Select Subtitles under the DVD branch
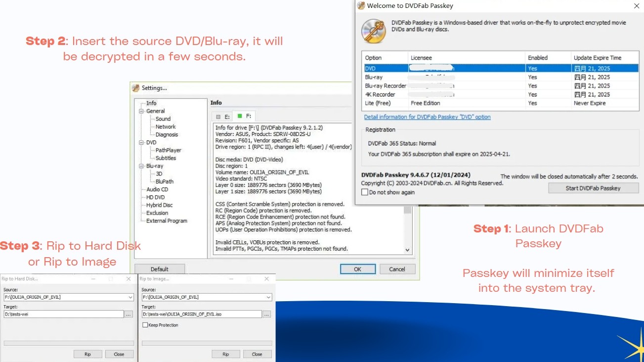 pyautogui.click(x=165, y=158)
